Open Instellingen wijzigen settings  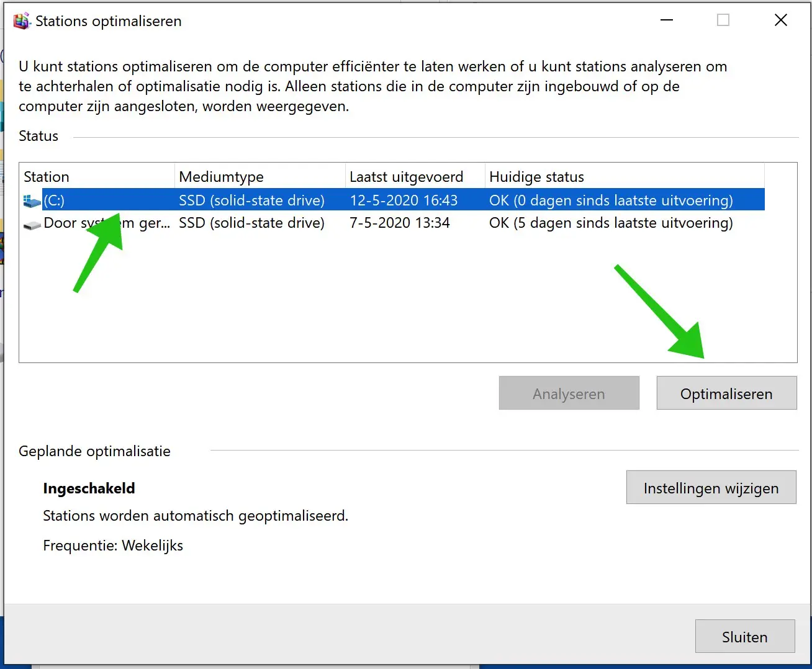711,487
